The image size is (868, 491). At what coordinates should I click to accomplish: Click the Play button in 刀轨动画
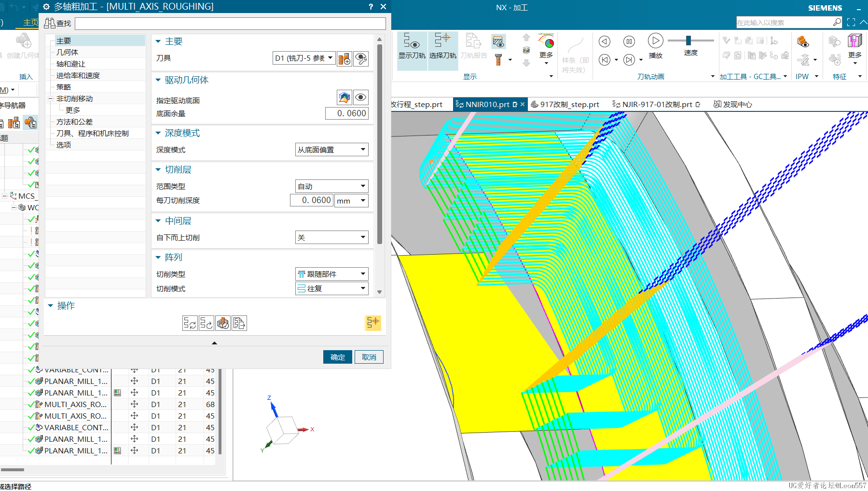pos(655,41)
